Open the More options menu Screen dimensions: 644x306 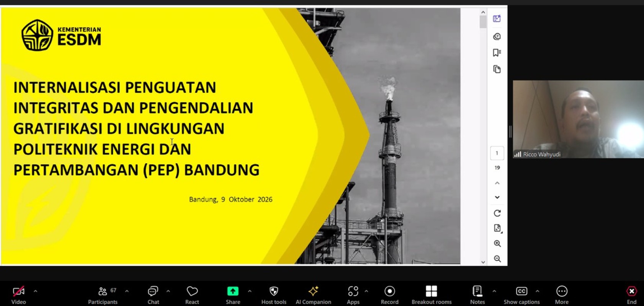pyautogui.click(x=562, y=295)
